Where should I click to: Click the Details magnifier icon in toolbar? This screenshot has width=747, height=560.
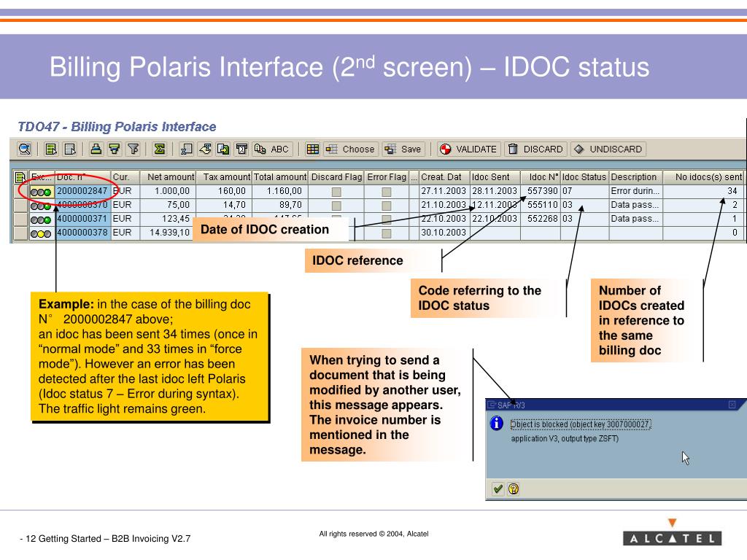(24, 149)
